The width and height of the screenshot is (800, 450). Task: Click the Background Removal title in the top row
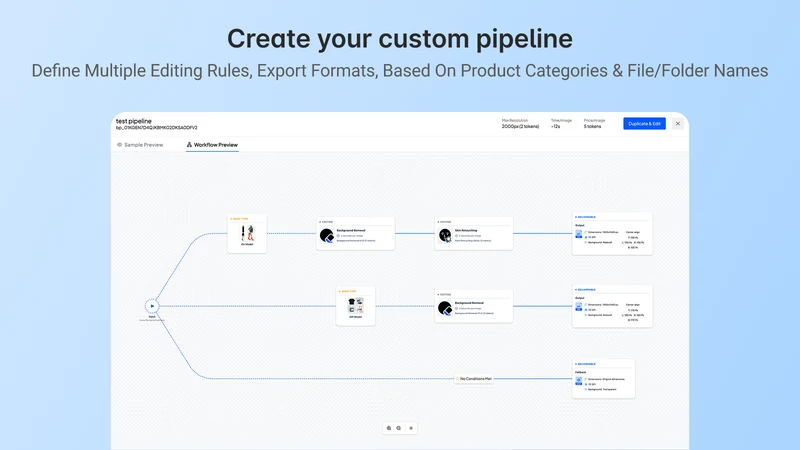(351, 231)
